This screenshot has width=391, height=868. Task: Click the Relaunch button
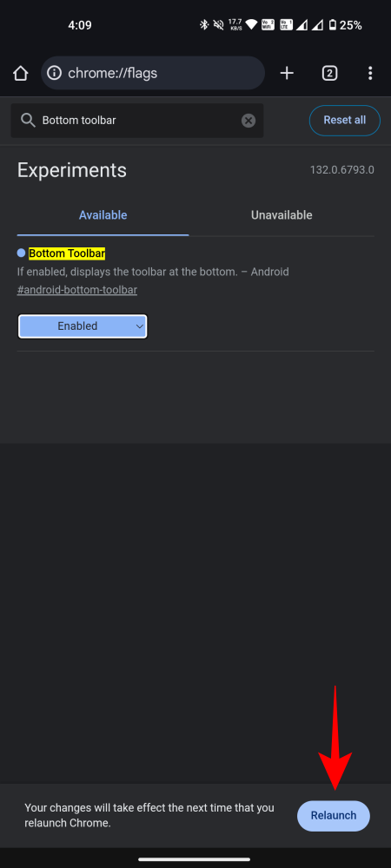point(334,815)
